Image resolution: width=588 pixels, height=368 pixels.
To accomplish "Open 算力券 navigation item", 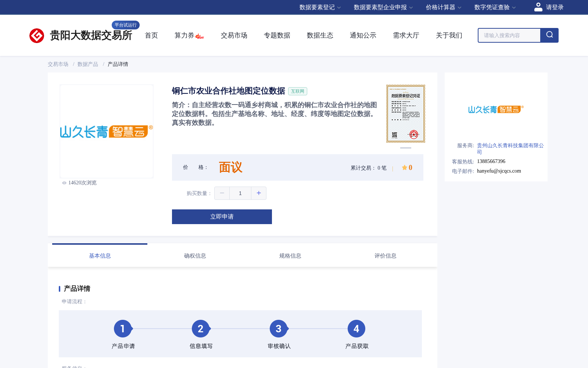I will [x=184, y=35].
